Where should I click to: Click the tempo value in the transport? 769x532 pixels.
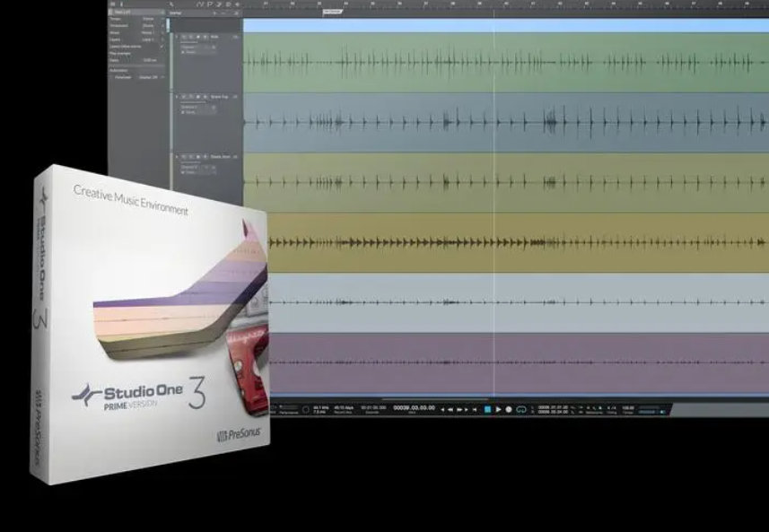pos(628,407)
